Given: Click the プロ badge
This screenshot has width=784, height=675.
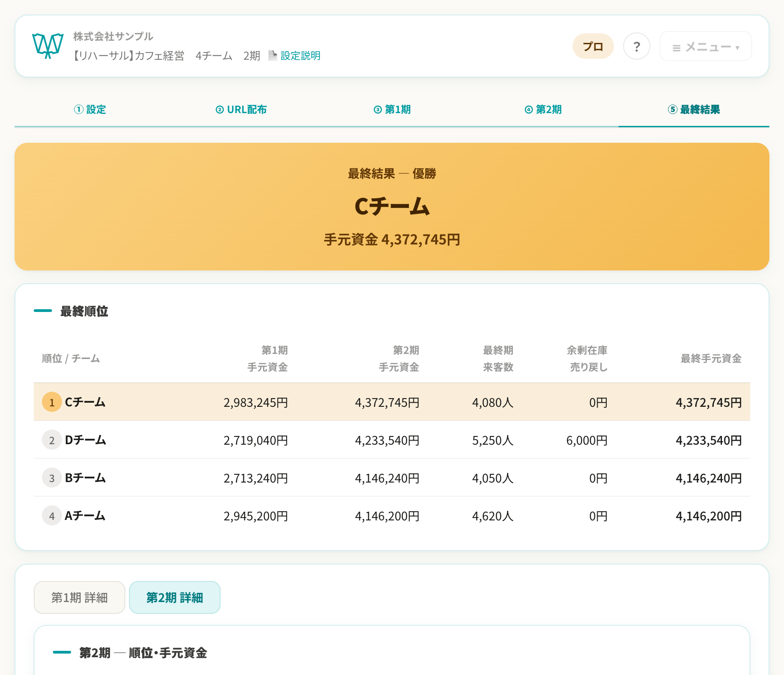Looking at the screenshot, I should click(593, 46).
